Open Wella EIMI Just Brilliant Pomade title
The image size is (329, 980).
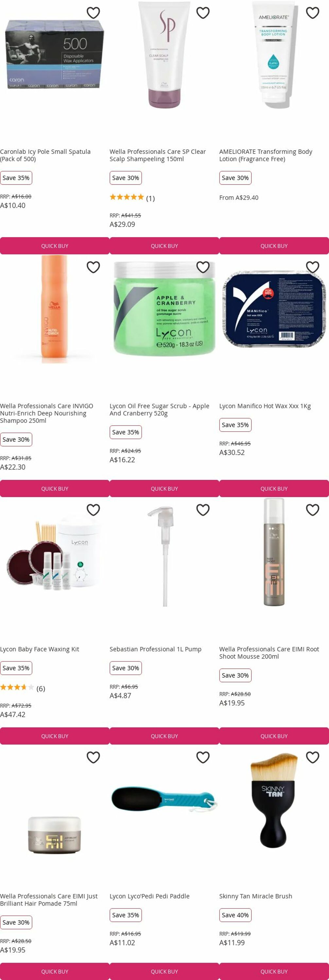point(49,900)
